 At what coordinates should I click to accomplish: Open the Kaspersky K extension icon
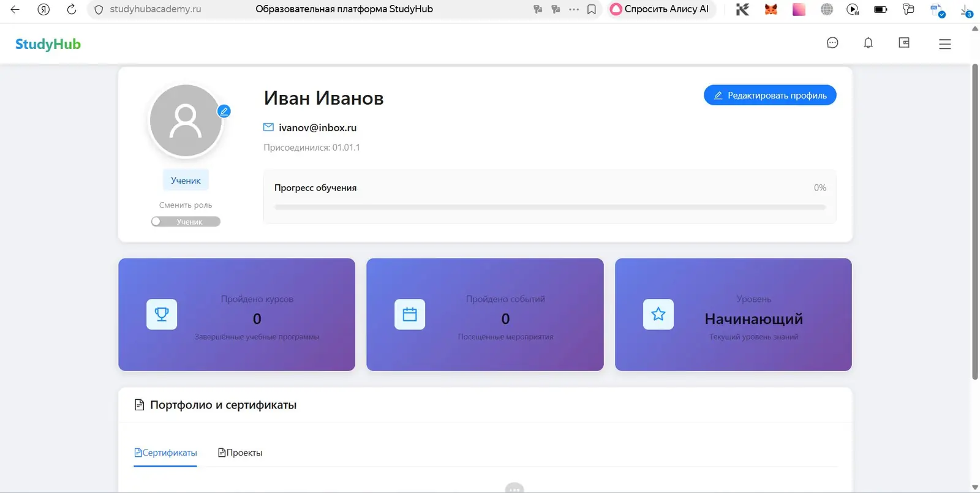[x=742, y=9]
